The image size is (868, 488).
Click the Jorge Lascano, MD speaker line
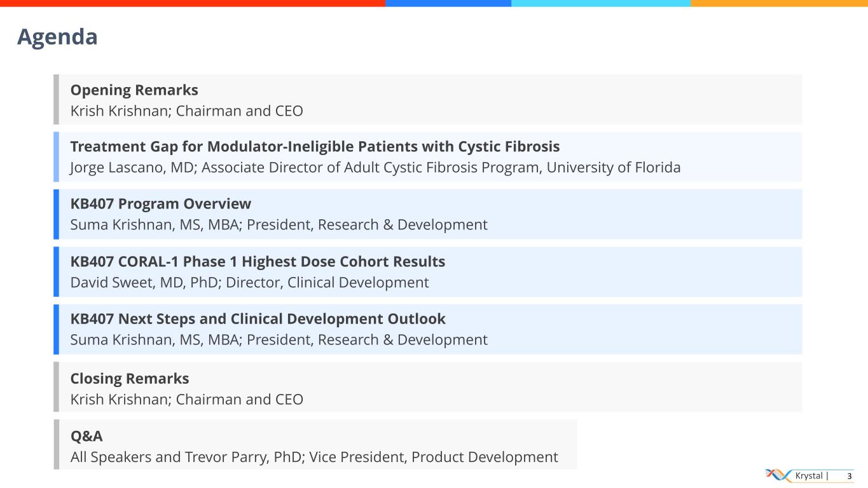[375, 168]
